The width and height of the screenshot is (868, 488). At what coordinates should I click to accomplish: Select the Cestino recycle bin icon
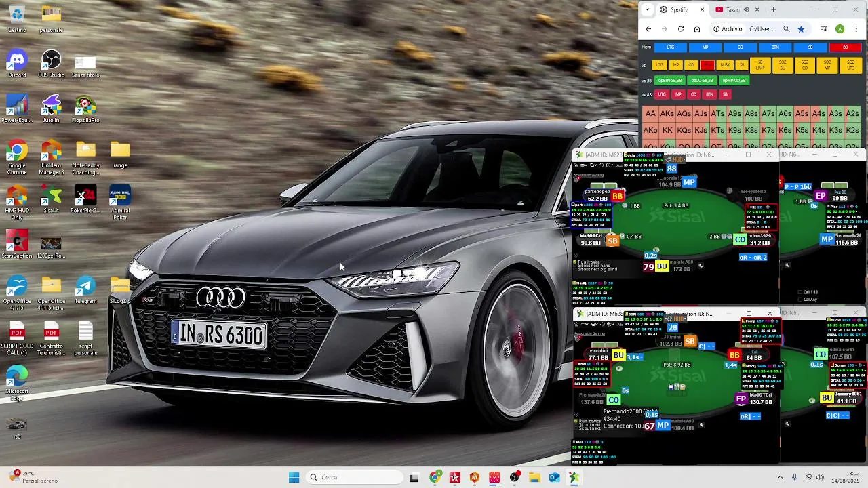coord(17,19)
